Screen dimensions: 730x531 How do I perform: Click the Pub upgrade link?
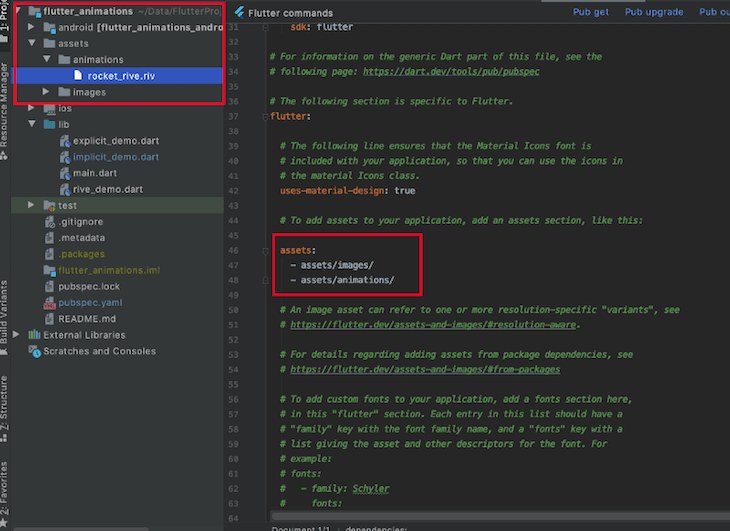654,12
